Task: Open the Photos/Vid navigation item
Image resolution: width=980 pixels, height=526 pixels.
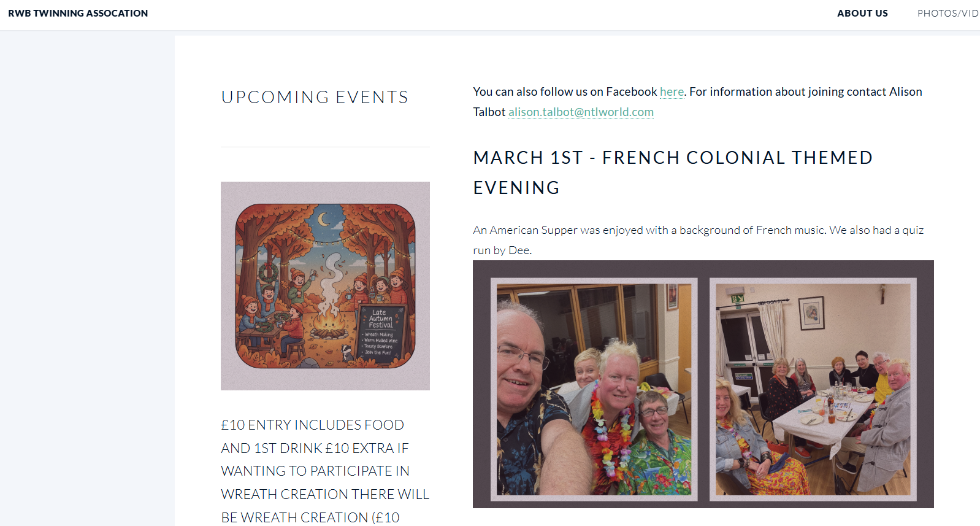Action: tap(947, 14)
